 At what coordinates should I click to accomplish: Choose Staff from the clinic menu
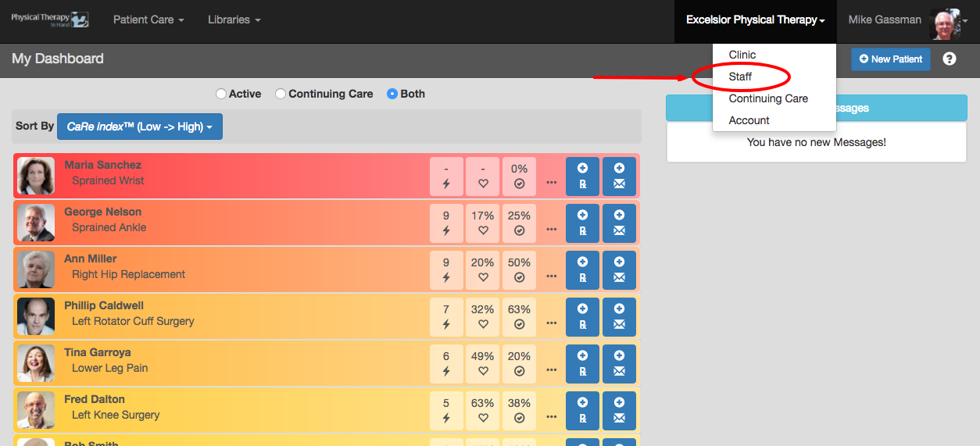coord(740,77)
